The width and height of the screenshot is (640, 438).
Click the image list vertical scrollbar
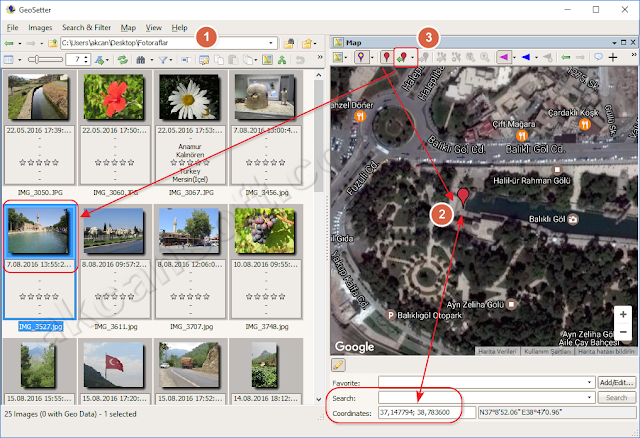[x=319, y=237]
